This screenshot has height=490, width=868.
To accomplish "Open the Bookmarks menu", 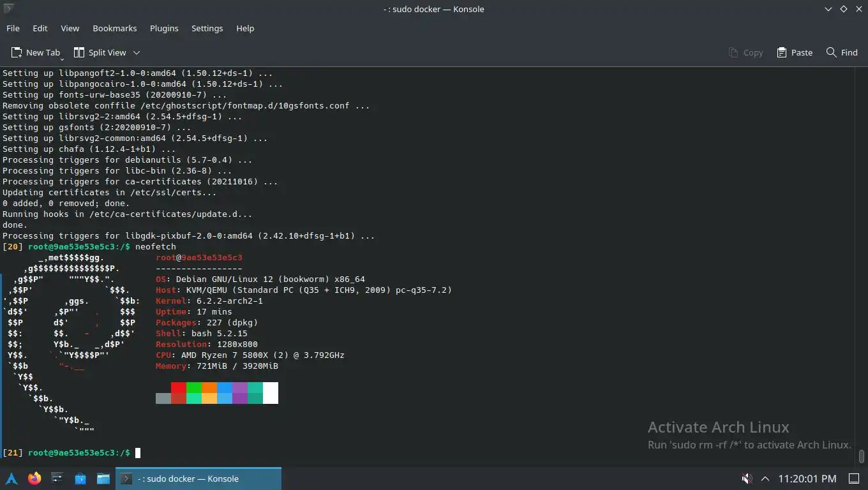I will (x=114, y=28).
